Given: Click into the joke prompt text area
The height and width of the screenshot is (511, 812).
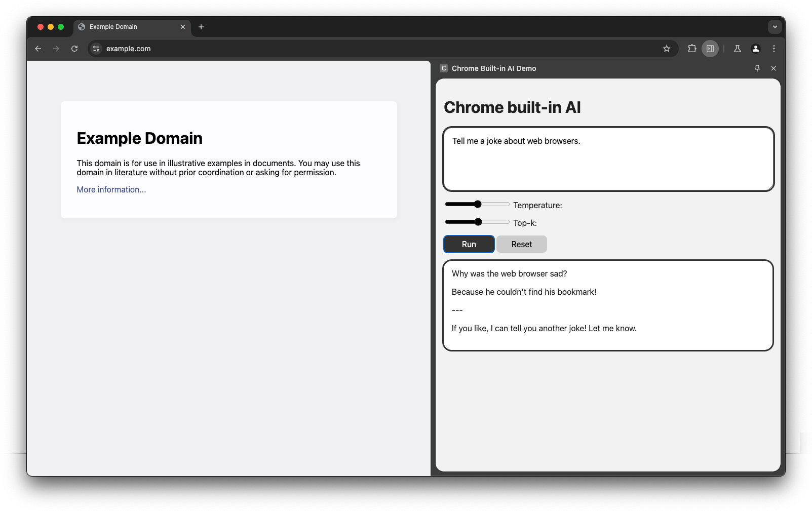Looking at the screenshot, I should click(609, 159).
